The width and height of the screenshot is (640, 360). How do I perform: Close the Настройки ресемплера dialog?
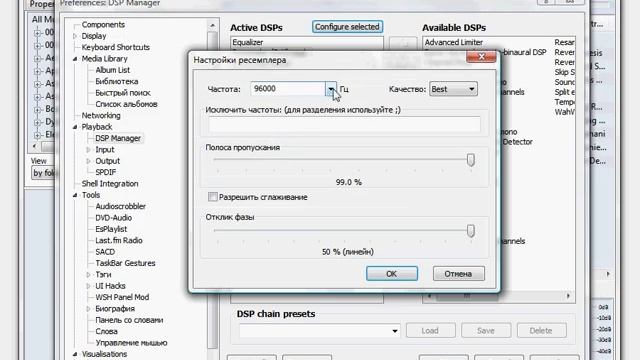[481, 57]
